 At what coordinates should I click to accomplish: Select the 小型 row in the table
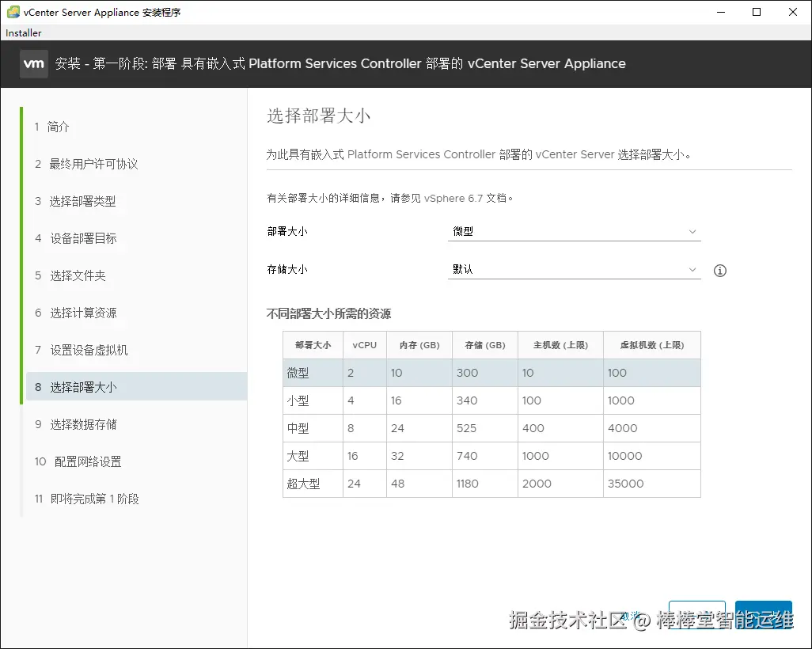(491, 400)
